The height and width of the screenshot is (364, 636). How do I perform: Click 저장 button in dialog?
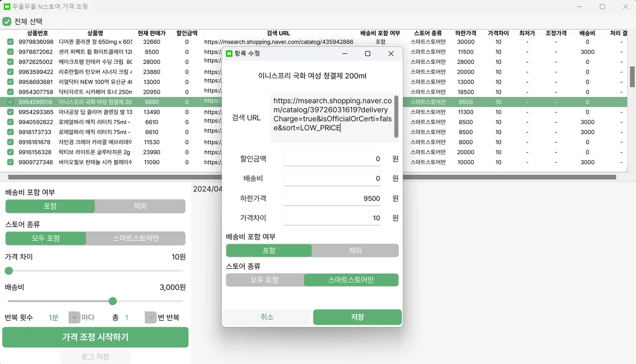358,317
